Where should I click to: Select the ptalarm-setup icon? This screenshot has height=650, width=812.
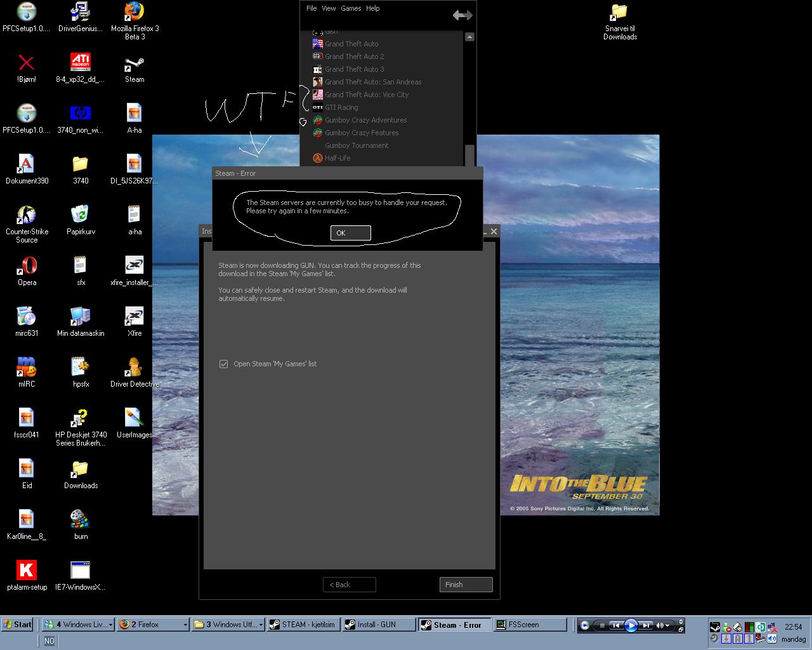(x=27, y=576)
